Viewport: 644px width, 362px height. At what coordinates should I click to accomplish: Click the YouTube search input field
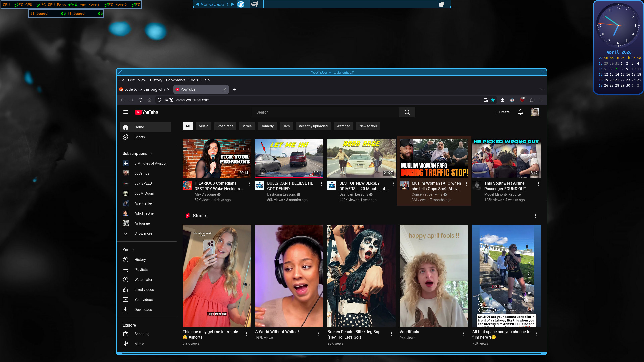325,112
